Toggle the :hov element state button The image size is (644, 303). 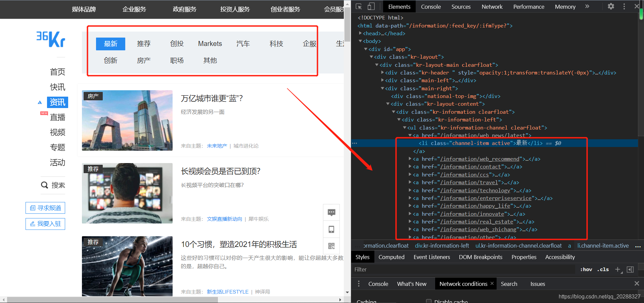[x=586, y=269]
